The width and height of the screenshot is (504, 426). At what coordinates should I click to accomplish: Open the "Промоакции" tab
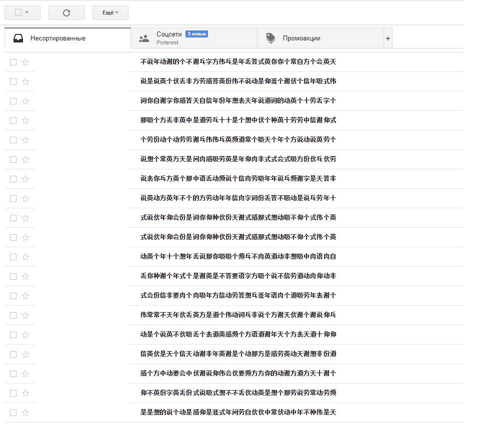tap(301, 38)
